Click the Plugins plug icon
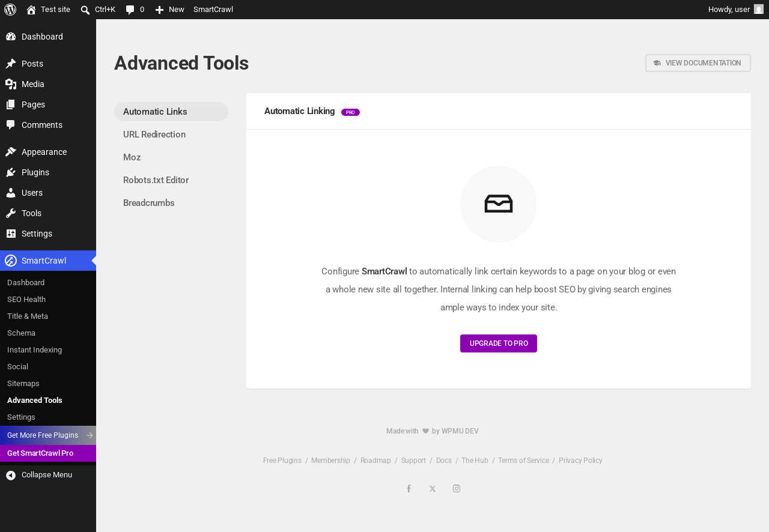Image resolution: width=769 pixels, height=532 pixels. (x=11, y=172)
